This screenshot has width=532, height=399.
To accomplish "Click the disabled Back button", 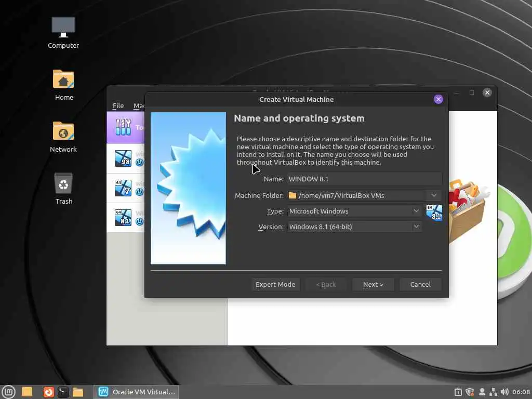I will point(326,284).
